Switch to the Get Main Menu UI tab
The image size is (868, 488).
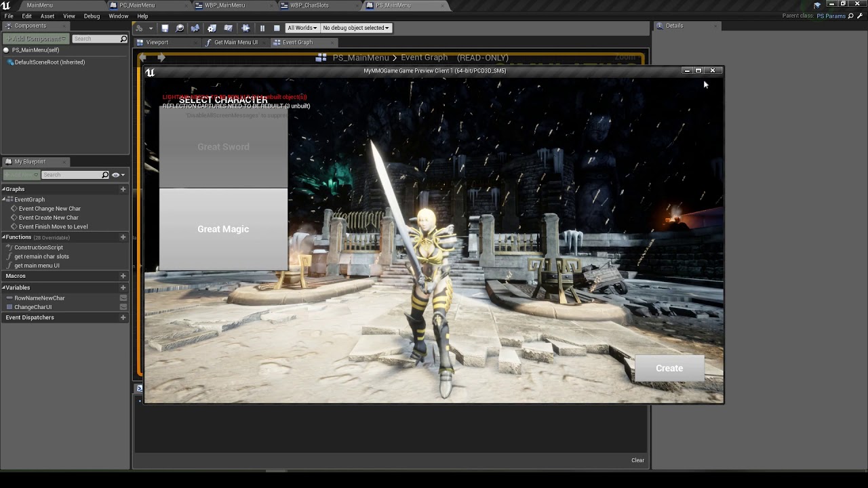[x=235, y=42]
